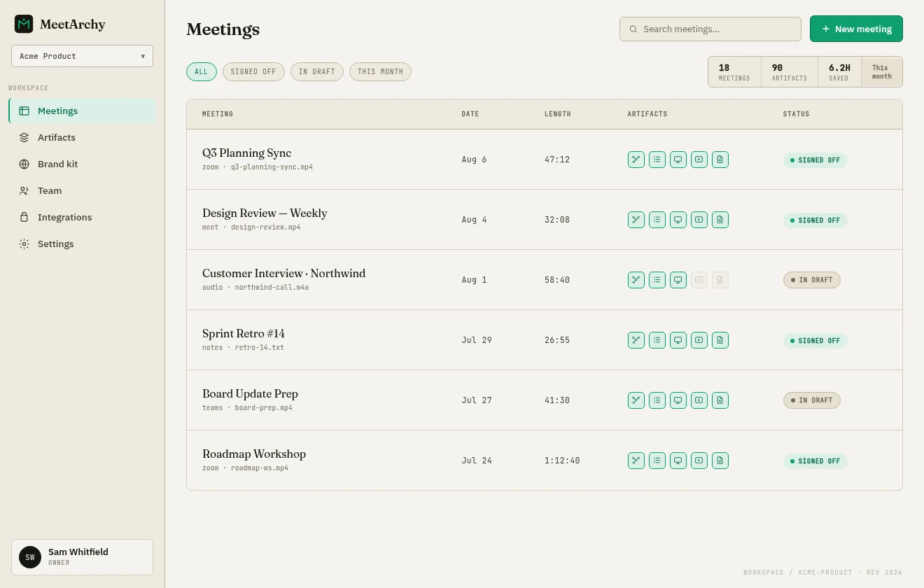Create a New meeting
This screenshot has width=924, height=588.
pos(856,29)
